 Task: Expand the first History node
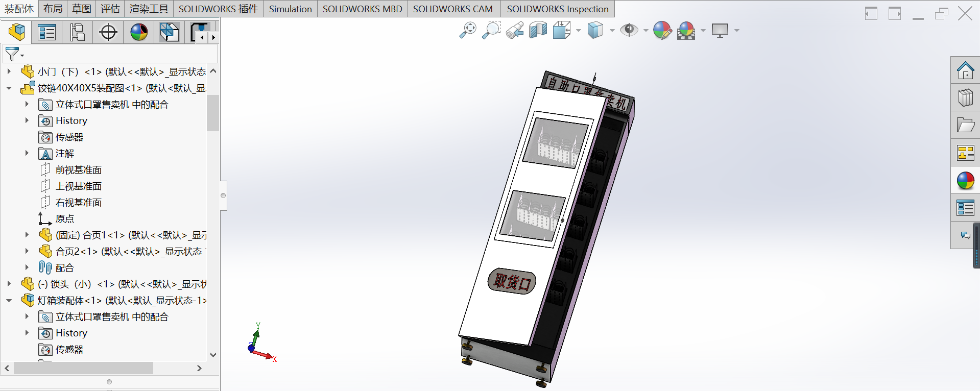[x=27, y=120]
